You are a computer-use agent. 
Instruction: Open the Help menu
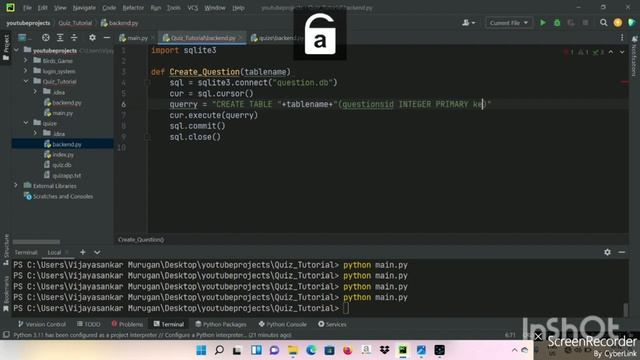(x=238, y=8)
